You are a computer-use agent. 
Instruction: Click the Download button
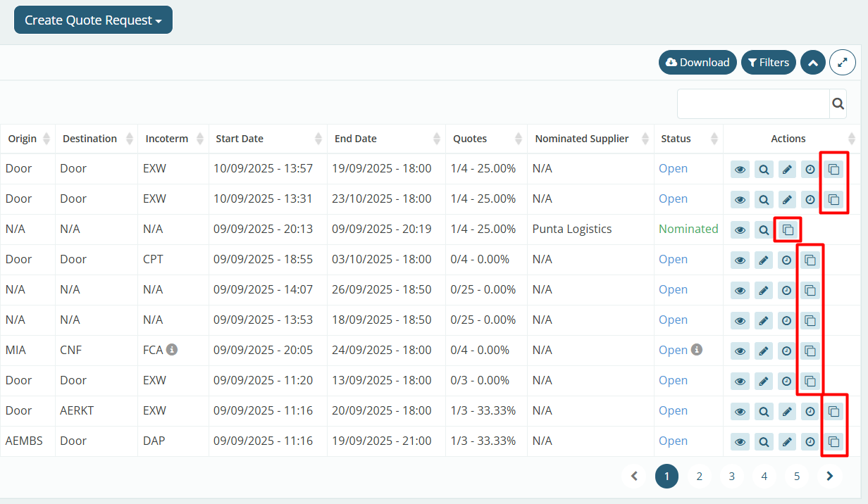pos(697,63)
